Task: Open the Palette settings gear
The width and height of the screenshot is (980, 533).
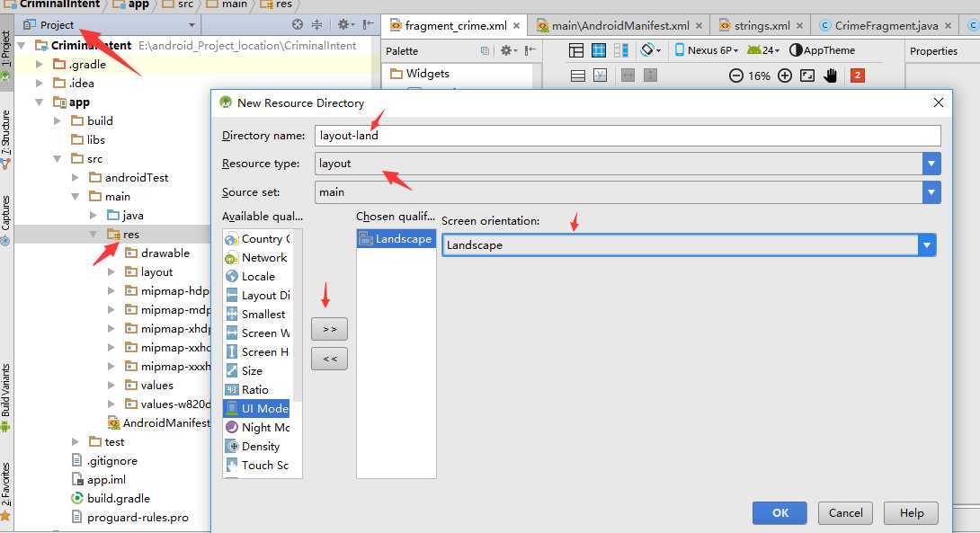Action: tap(508, 50)
